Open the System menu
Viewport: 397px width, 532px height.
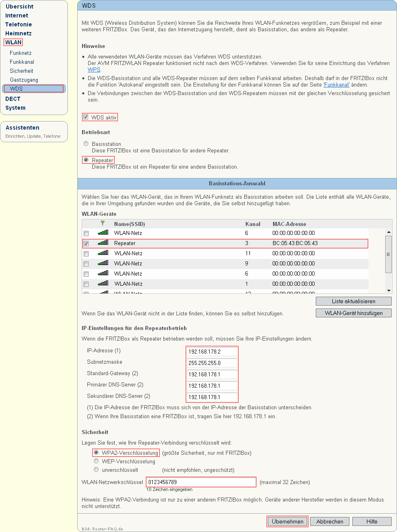click(15, 108)
